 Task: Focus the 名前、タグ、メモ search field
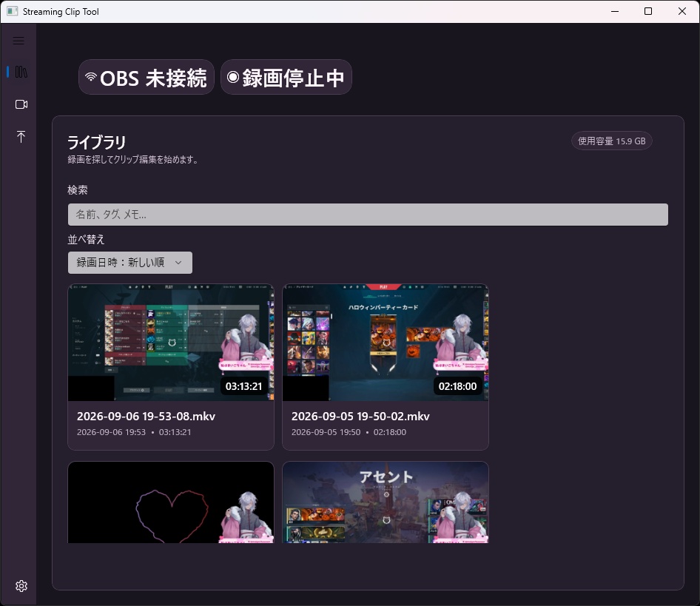pos(368,215)
